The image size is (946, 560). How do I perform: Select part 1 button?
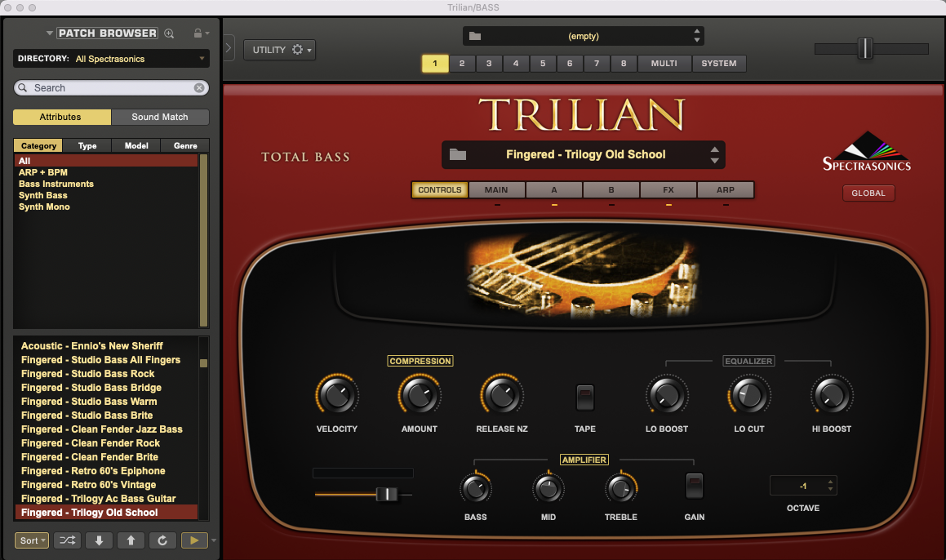[435, 64]
